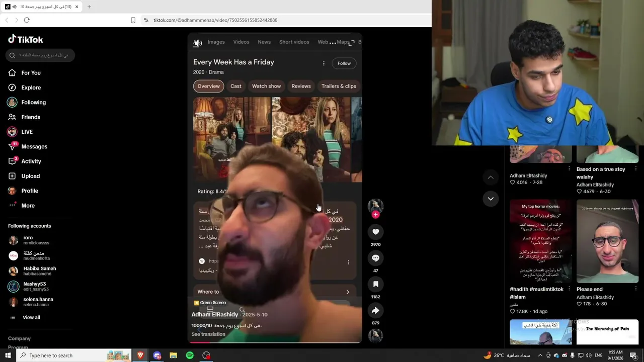Open the TikTok home logo

coord(26,39)
